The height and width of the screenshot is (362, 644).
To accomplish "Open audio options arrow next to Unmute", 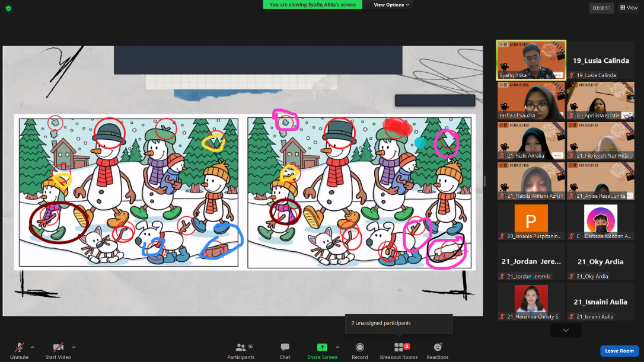I will 33,347.
